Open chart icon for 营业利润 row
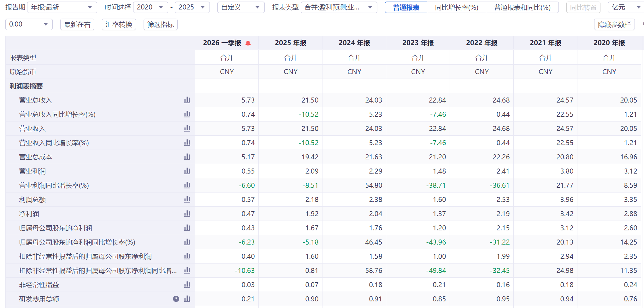 point(187,171)
